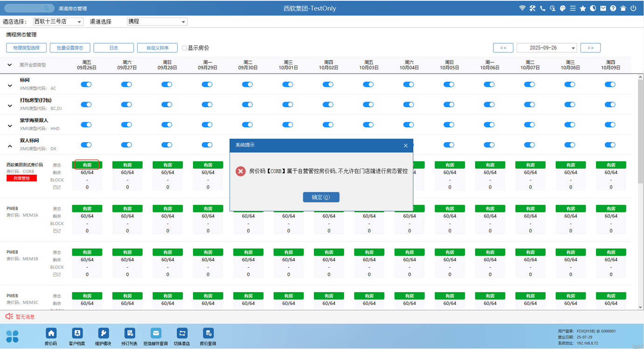The image size is (644, 349).
Task: Open the 自定义排序 custom sort option
Action: 157,48
